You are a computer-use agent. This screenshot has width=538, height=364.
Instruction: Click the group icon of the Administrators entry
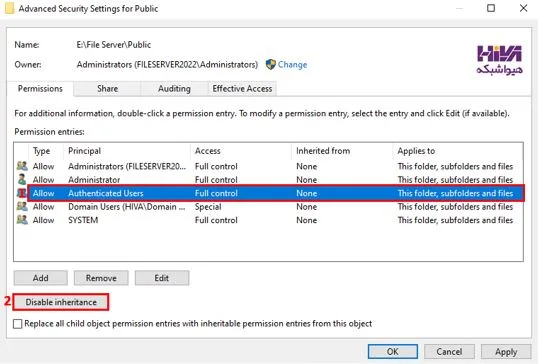(22, 166)
